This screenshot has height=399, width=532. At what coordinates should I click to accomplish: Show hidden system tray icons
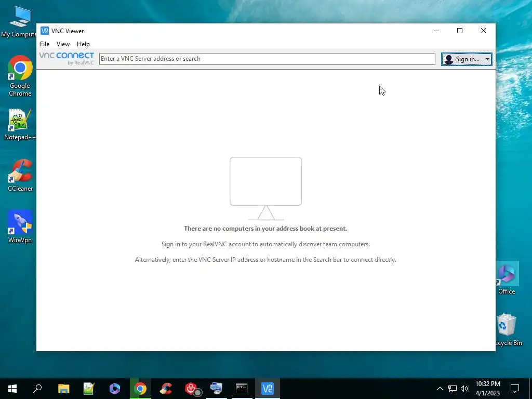(x=440, y=389)
